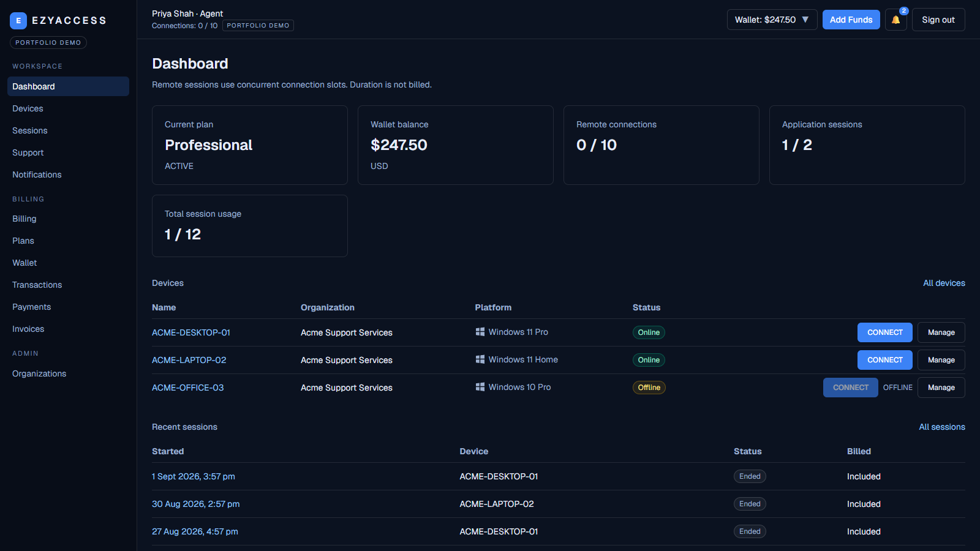Open Sessions in the sidebar
This screenshot has height=551, width=980.
[x=68, y=130]
